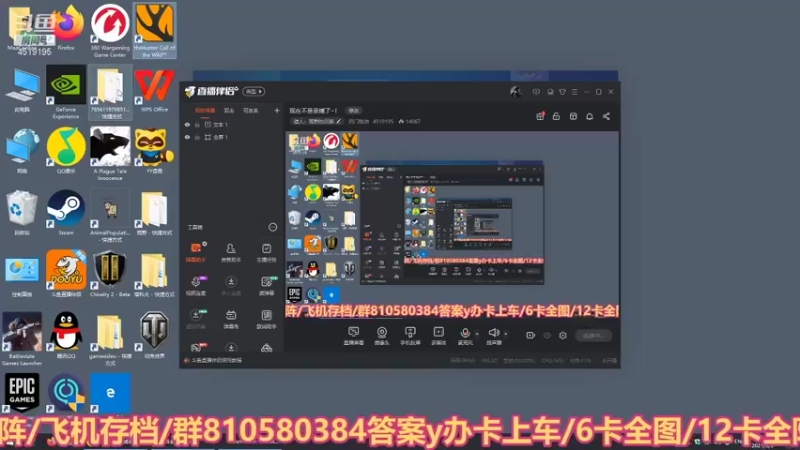Open the box icon between lock and bell
Image resolution: width=800 pixels, height=450 pixels.
pyautogui.click(x=573, y=116)
